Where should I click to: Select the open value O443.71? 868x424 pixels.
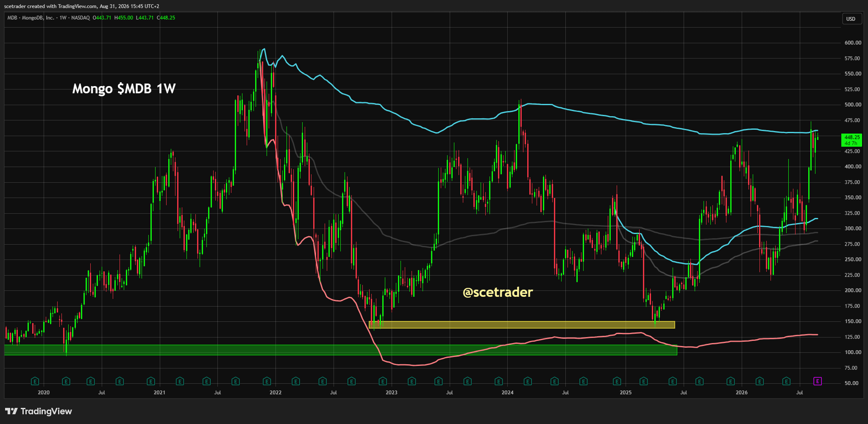point(102,18)
